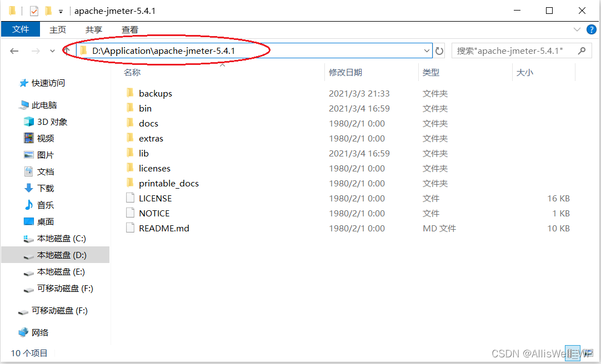601x364 pixels.
Task: Open recent locations dropdown arrow
Action: pos(53,51)
